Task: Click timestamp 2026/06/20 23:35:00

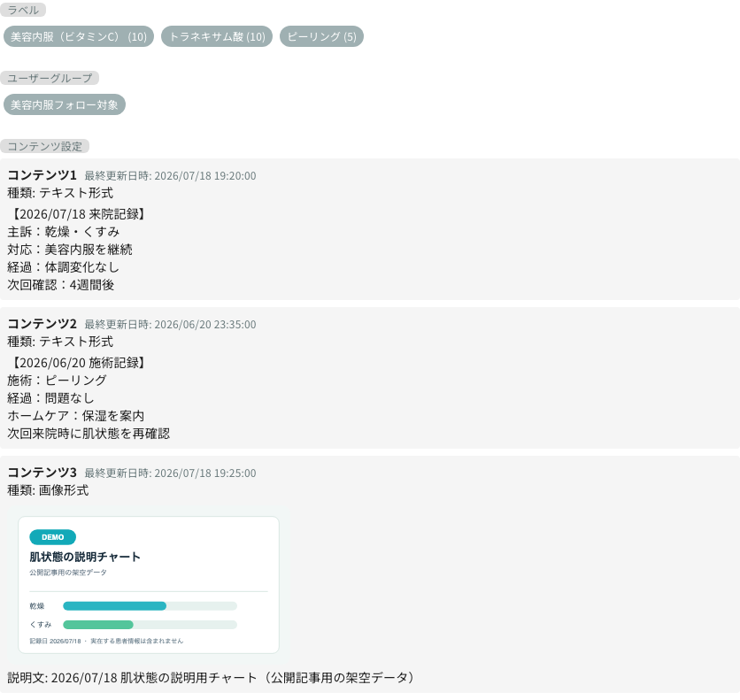Action: [x=205, y=325]
